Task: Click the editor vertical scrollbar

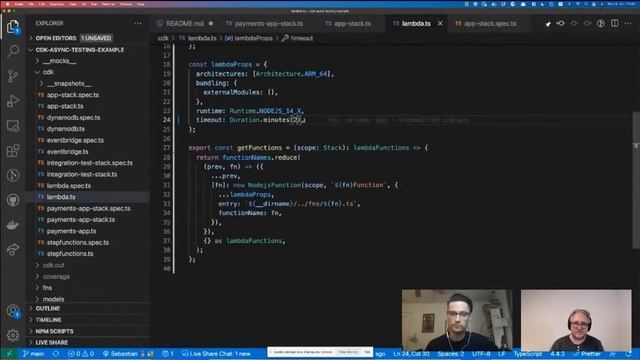Action: (x=636, y=180)
